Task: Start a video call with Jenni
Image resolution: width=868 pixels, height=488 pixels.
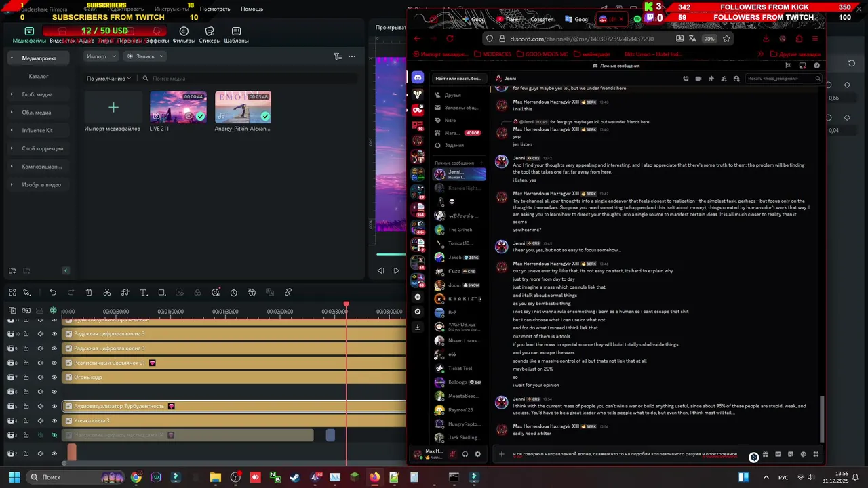Action: pos(698,79)
